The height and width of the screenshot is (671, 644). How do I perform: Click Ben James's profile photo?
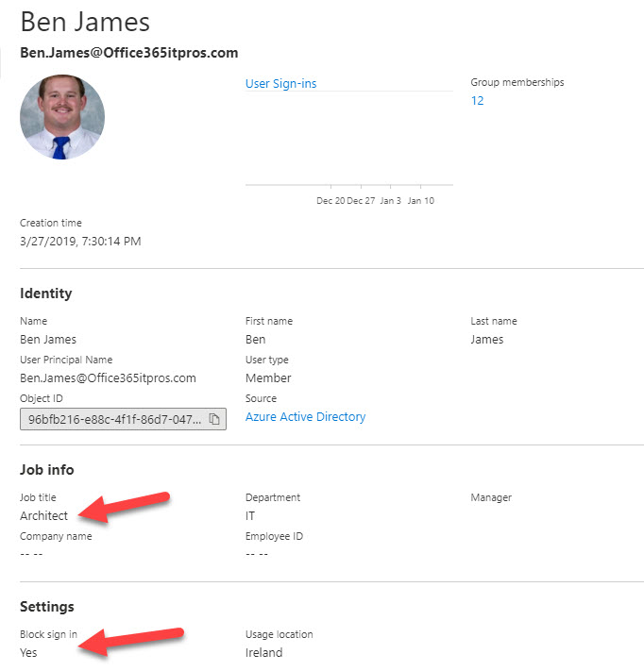tap(62, 117)
